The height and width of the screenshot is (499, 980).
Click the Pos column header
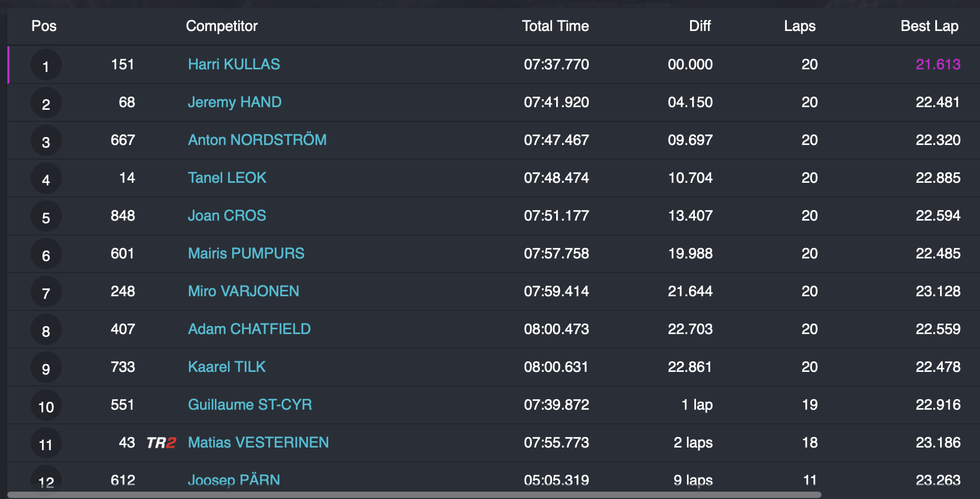click(44, 26)
